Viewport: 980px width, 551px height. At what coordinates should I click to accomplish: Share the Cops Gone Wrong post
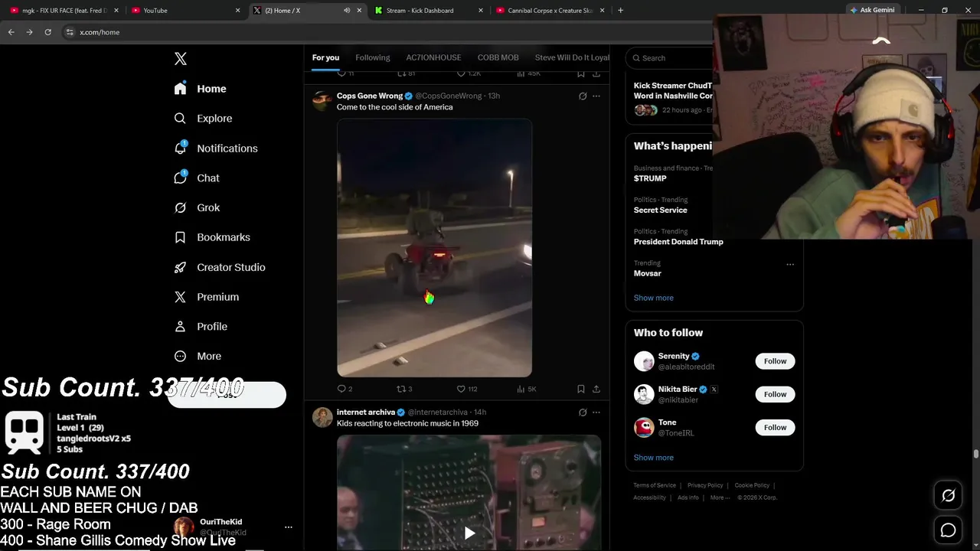596,389
